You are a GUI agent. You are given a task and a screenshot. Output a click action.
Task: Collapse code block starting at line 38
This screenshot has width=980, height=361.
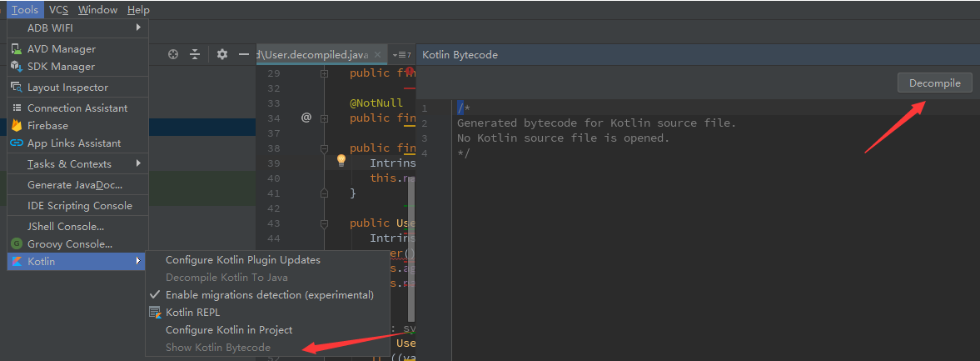(324, 148)
